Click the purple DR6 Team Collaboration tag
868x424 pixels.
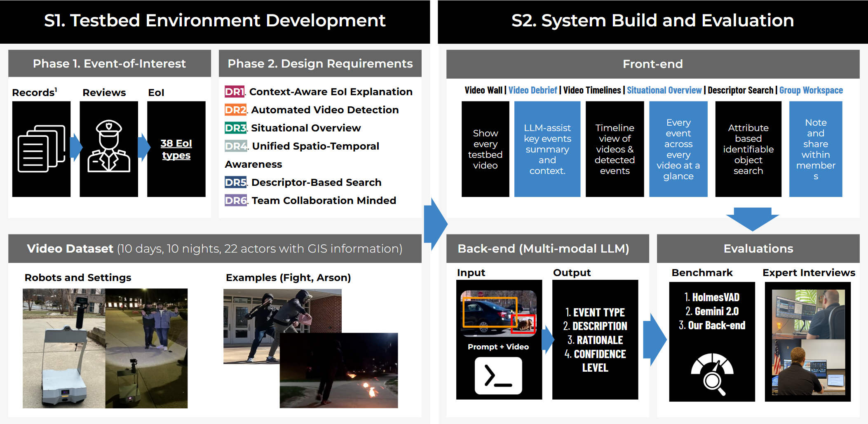click(x=236, y=200)
